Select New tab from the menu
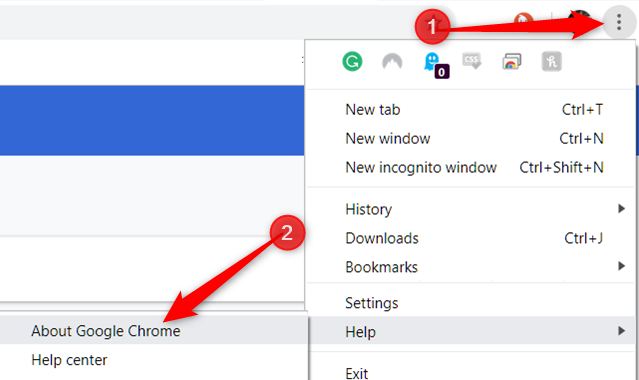This screenshot has width=639, height=380. pos(471,109)
